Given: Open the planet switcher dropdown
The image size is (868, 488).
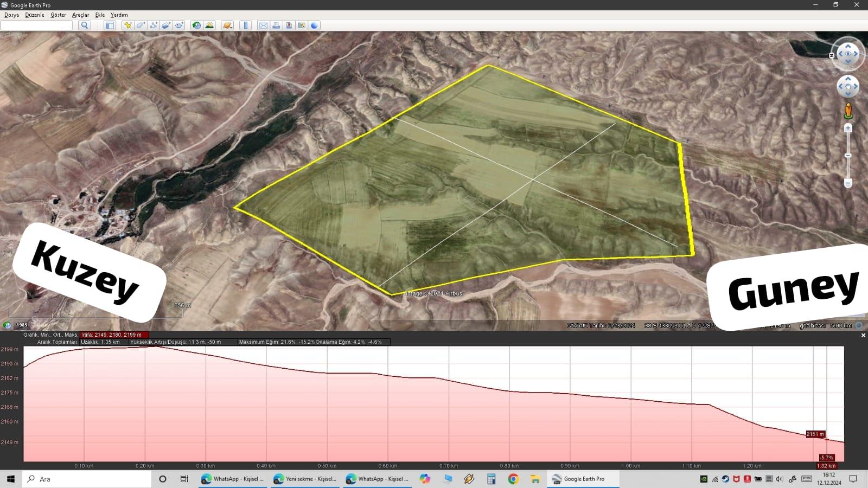Looking at the screenshot, I should [227, 25].
